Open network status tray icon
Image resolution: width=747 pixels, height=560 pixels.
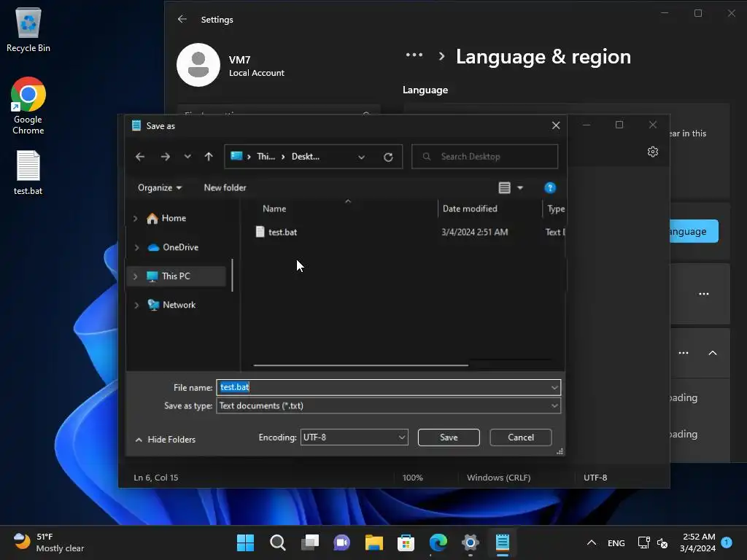[643, 542]
